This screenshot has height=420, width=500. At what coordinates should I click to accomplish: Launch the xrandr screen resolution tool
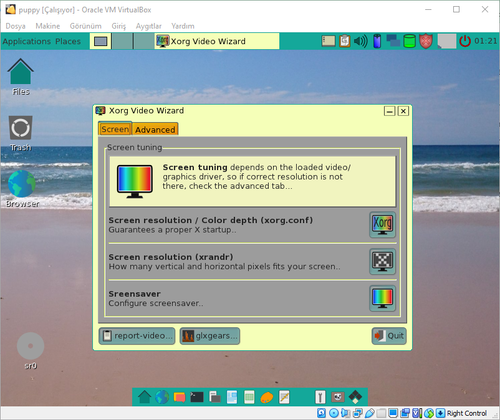pyautogui.click(x=382, y=262)
